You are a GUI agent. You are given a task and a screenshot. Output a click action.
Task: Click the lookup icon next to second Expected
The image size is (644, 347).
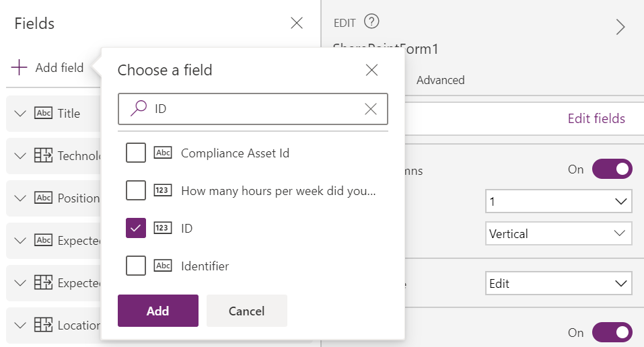[x=44, y=282]
